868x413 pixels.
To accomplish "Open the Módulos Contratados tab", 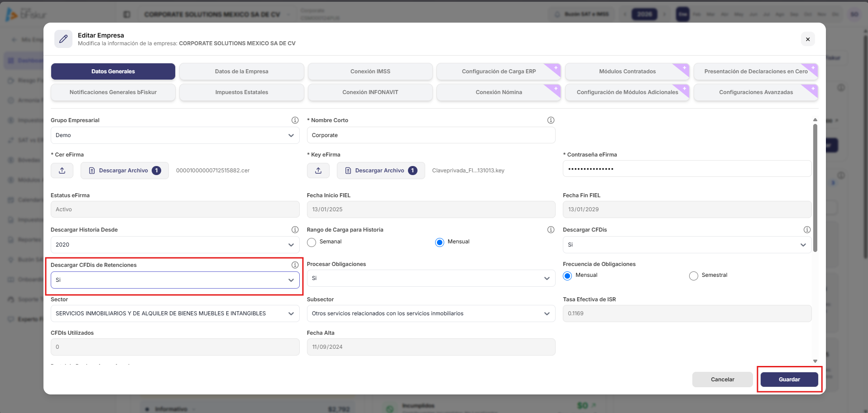I will (x=627, y=71).
